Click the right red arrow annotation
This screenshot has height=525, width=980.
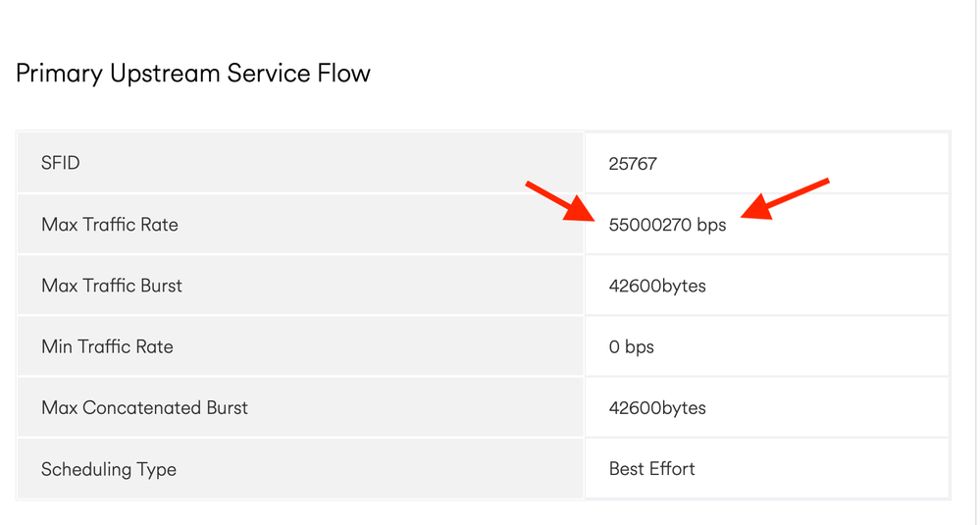coord(786,199)
